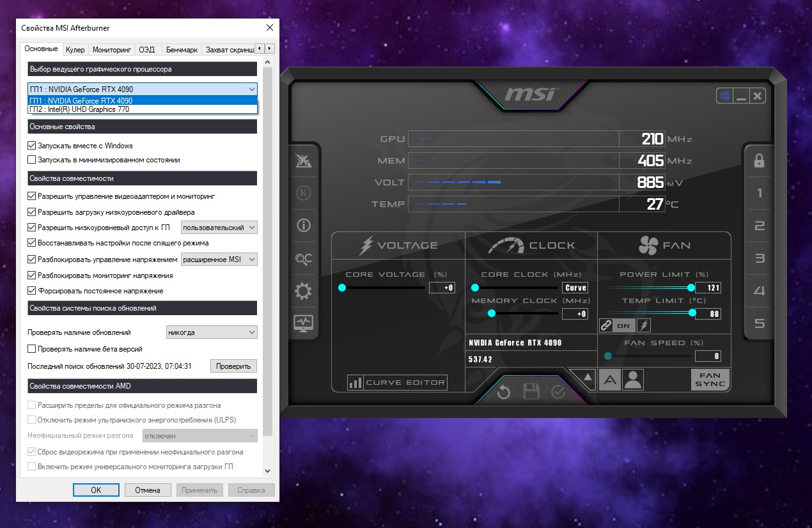Image resolution: width=812 pixels, height=528 pixels.
Task: Switch to the 'Кулер' tab
Action: [75, 49]
